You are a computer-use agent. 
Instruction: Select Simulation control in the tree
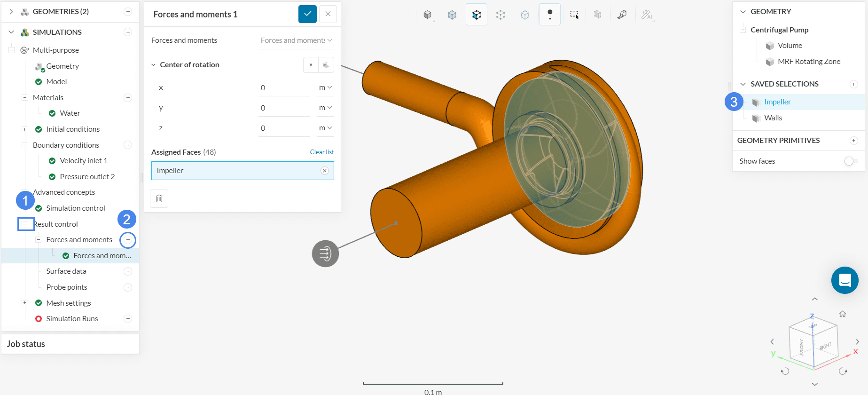click(75, 208)
